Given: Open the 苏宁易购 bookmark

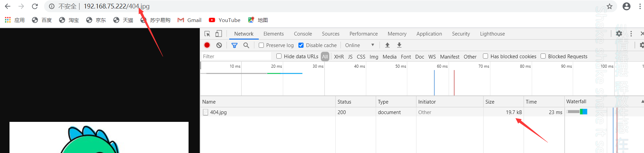Looking at the screenshot, I should (x=155, y=20).
